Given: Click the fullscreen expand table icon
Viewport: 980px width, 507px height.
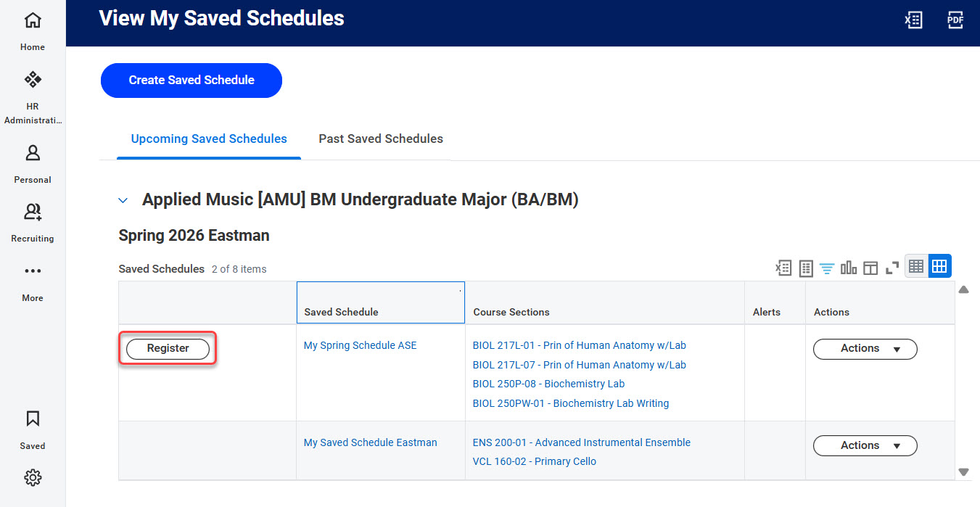Looking at the screenshot, I should pyautogui.click(x=892, y=268).
